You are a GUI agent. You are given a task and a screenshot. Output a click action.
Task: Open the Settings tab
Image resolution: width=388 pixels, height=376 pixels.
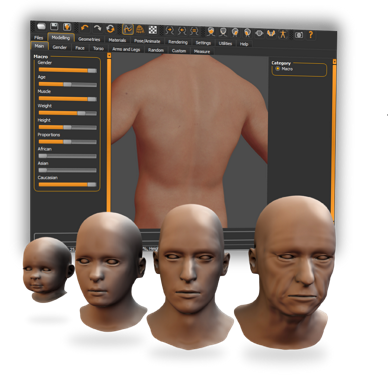203,43
